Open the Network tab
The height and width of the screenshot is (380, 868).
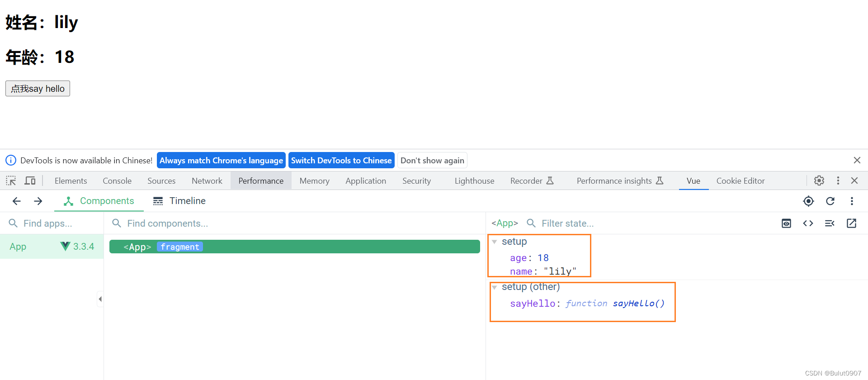point(207,181)
